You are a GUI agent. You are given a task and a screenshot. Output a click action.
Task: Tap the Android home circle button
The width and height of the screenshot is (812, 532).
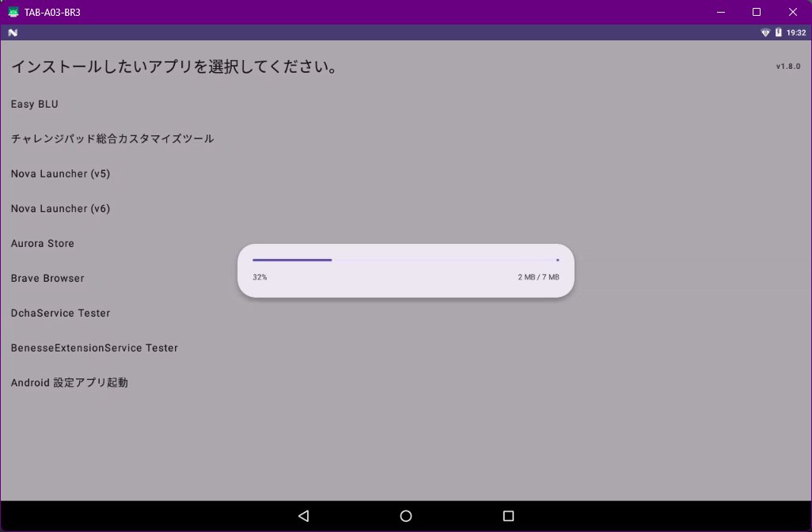[x=406, y=516]
